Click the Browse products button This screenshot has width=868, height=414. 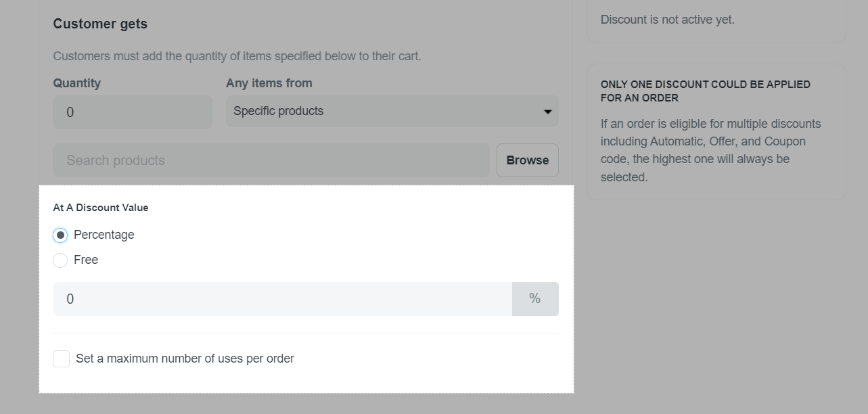pos(528,160)
